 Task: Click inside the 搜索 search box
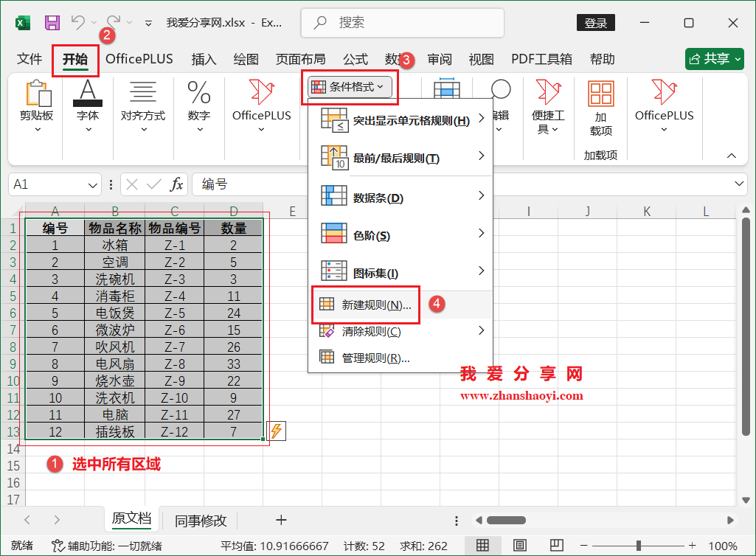[x=402, y=22]
